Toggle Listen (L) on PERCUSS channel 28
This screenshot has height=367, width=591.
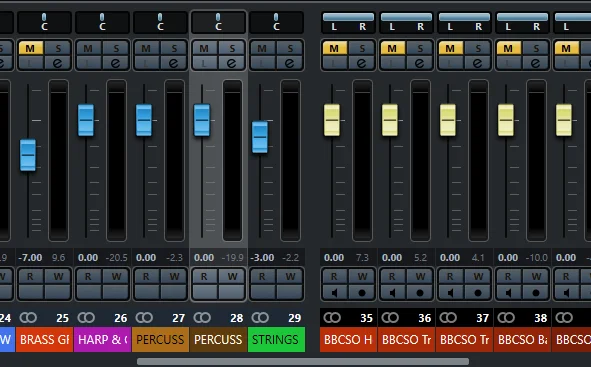(x=205, y=63)
